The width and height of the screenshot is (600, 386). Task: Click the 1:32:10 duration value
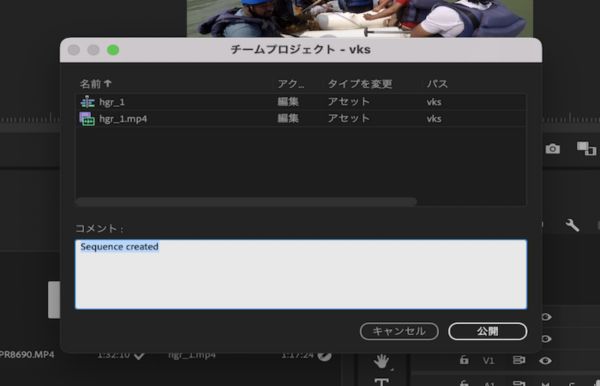coord(114,355)
